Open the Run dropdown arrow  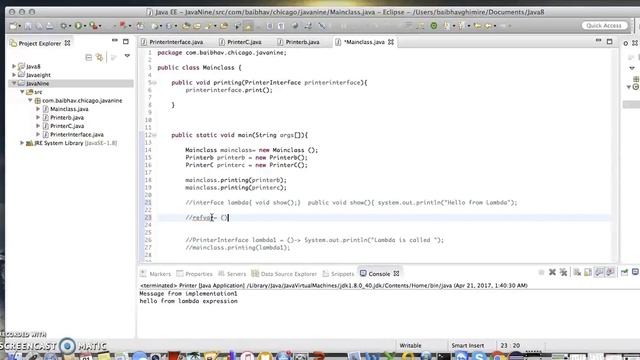point(84,26)
